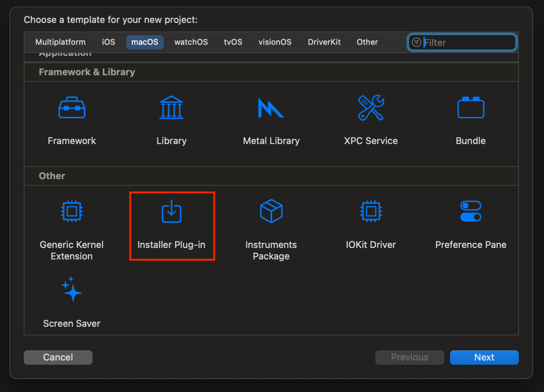Select the macOS platform tab
The height and width of the screenshot is (392, 544).
pos(145,42)
